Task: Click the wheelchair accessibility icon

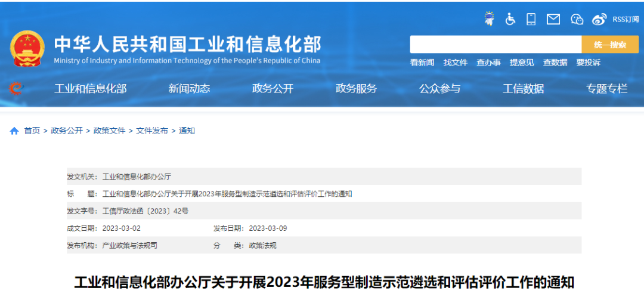Action: (x=510, y=19)
